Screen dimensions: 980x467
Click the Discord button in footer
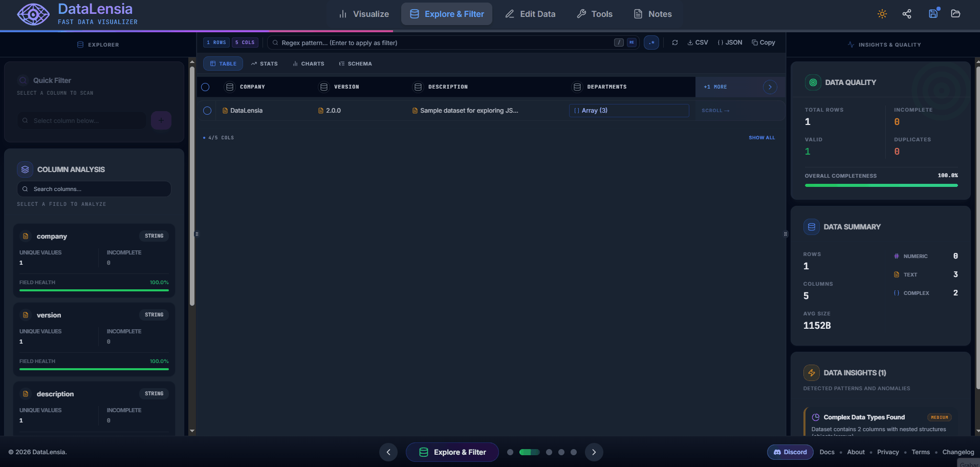pos(790,452)
